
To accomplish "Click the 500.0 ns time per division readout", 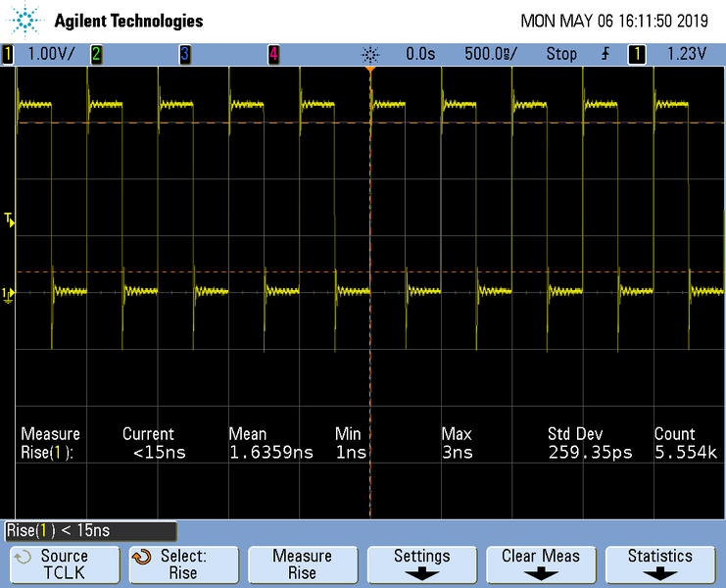I will pos(490,54).
